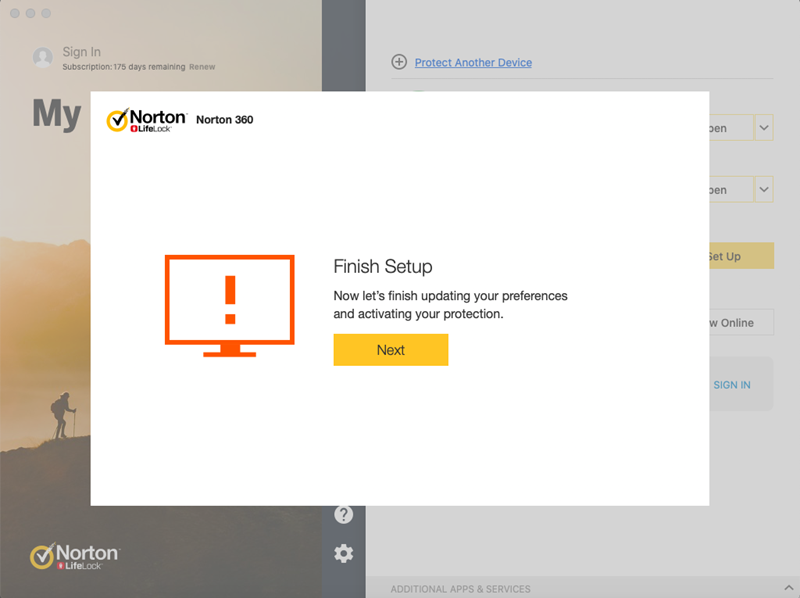Screen dimensions: 800x598
Task: Click the orange monitor alert illustration
Action: (x=230, y=306)
